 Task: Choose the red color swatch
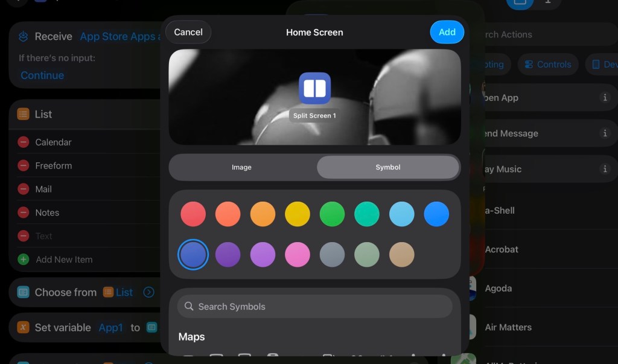[193, 214]
